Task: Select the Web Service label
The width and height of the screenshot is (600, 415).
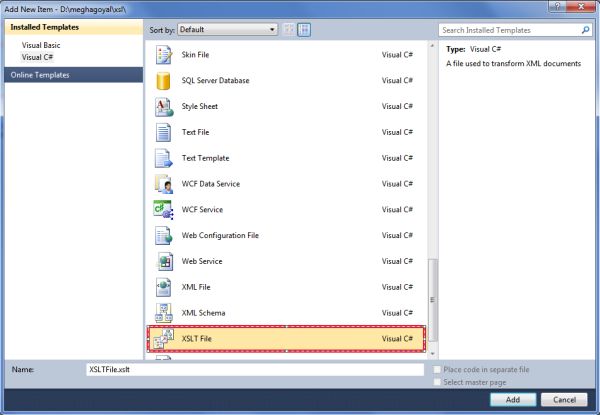Action: [x=202, y=261]
